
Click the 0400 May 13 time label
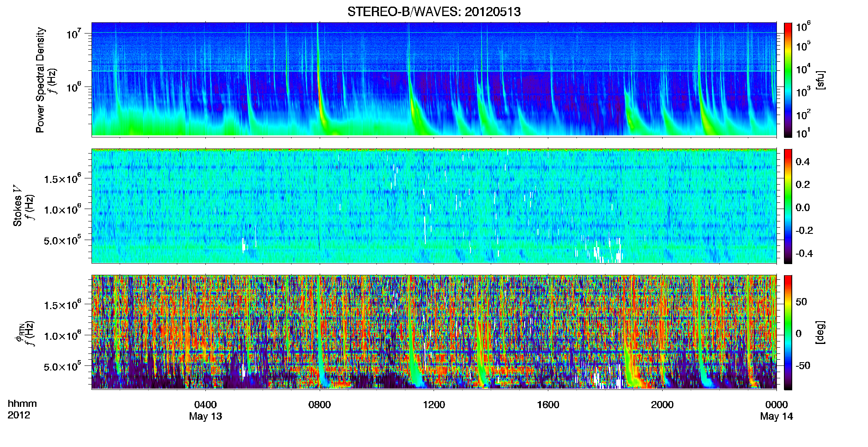tap(205, 410)
